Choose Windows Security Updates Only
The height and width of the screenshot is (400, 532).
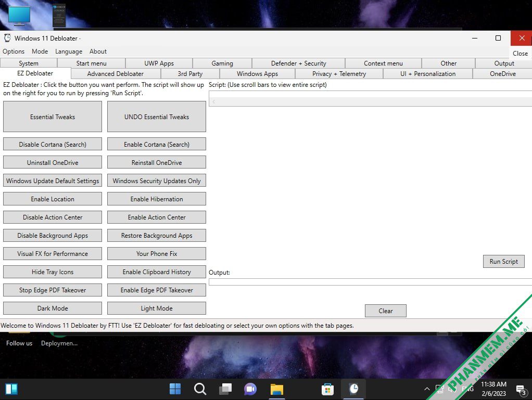pyautogui.click(x=157, y=180)
